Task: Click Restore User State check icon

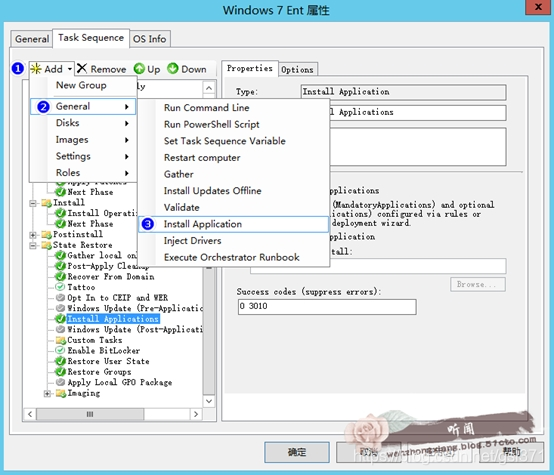Action: pyautogui.click(x=61, y=362)
